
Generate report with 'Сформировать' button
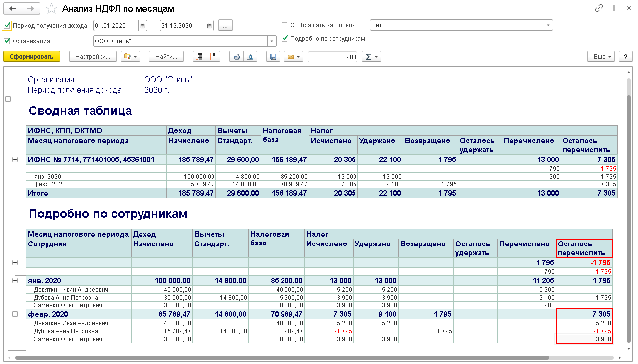click(32, 57)
